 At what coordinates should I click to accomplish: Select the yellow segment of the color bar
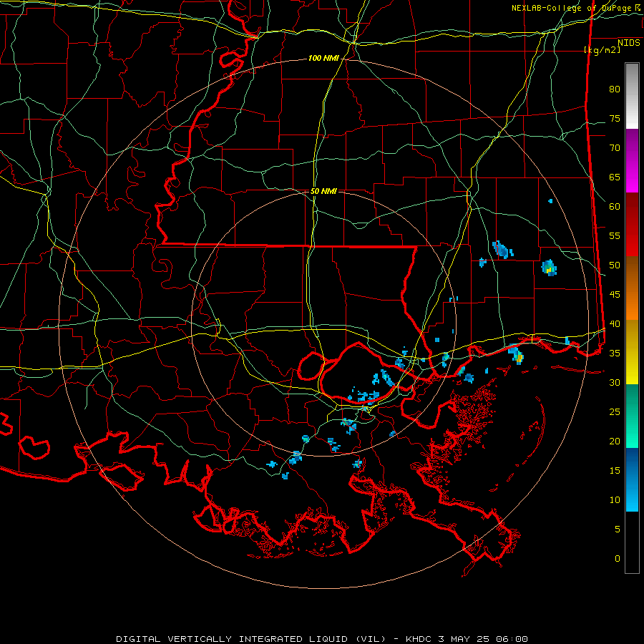point(632,352)
